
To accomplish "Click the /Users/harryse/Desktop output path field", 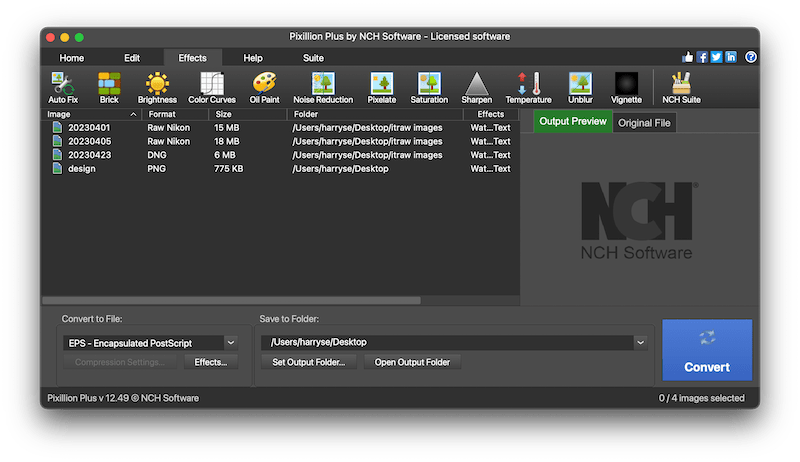I will pyautogui.click(x=448, y=343).
